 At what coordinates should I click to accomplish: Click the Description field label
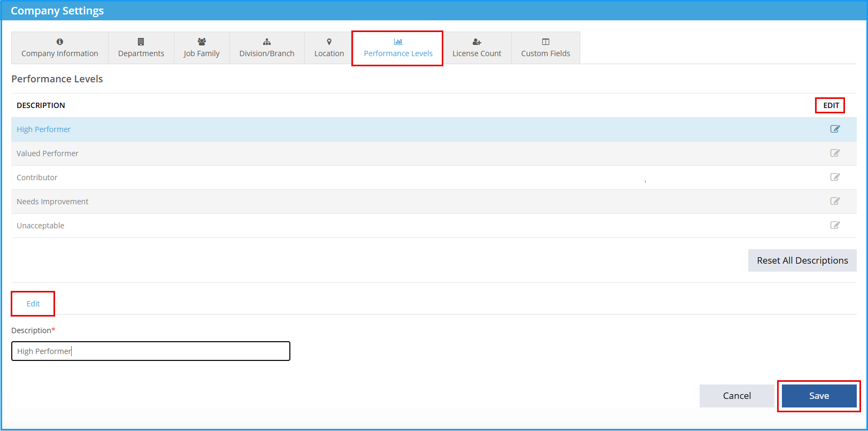[x=33, y=330]
